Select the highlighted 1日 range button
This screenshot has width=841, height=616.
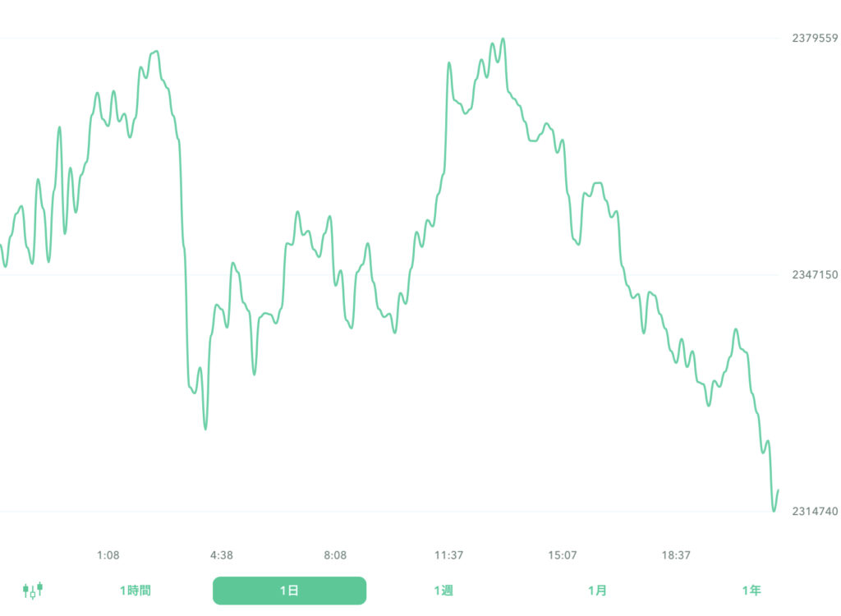[x=289, y=591]
